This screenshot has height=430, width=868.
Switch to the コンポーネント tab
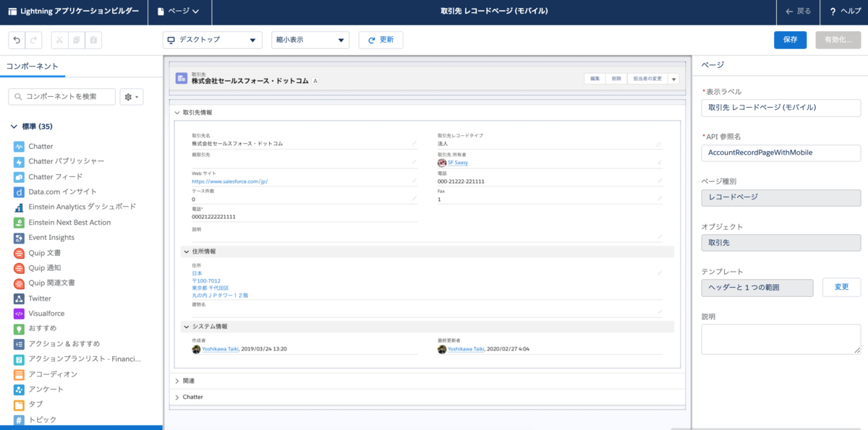coord(32,66)
